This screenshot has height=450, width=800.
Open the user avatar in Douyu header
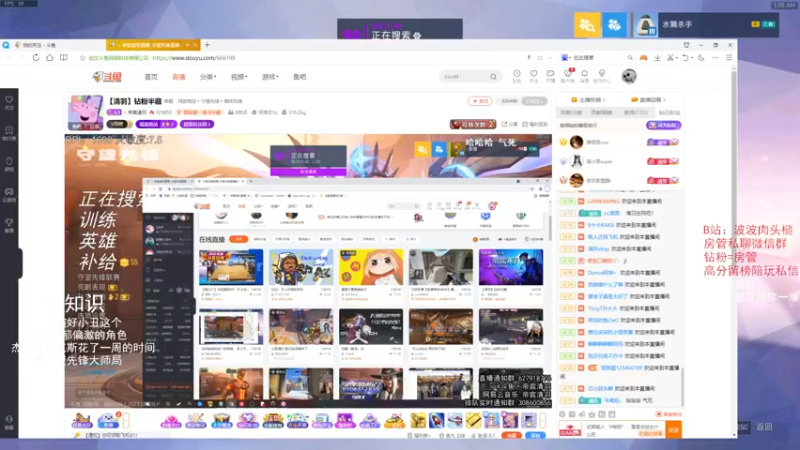[x=629, y=77]
